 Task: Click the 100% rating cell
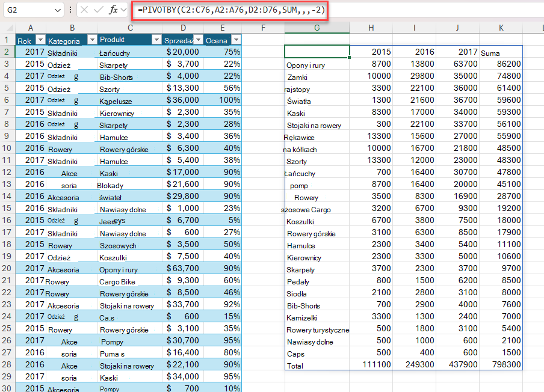230,100
